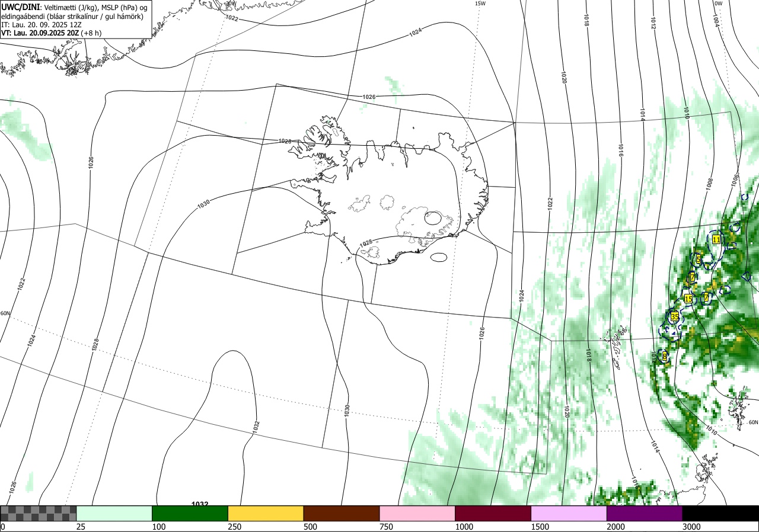Click the 0W longitude label
Screen dimensions: 759x532
click(x=718, y=4)
